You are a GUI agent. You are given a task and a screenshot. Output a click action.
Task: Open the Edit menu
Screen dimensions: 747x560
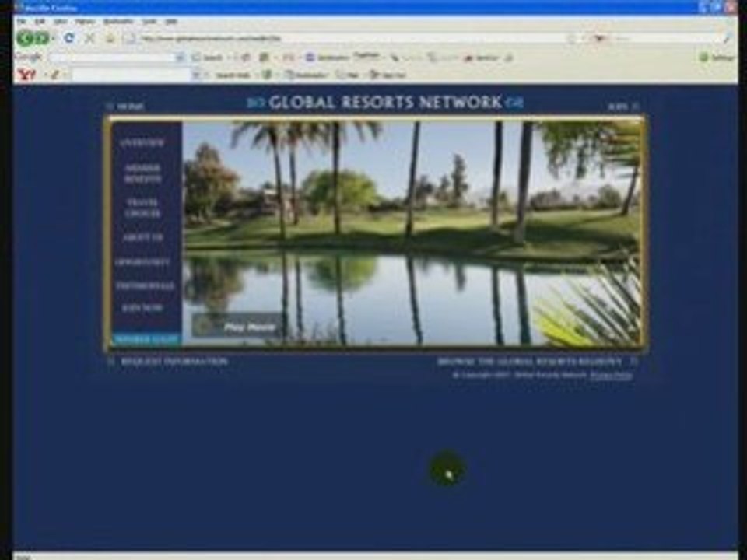pyautogui.click(x=40, y=22)
